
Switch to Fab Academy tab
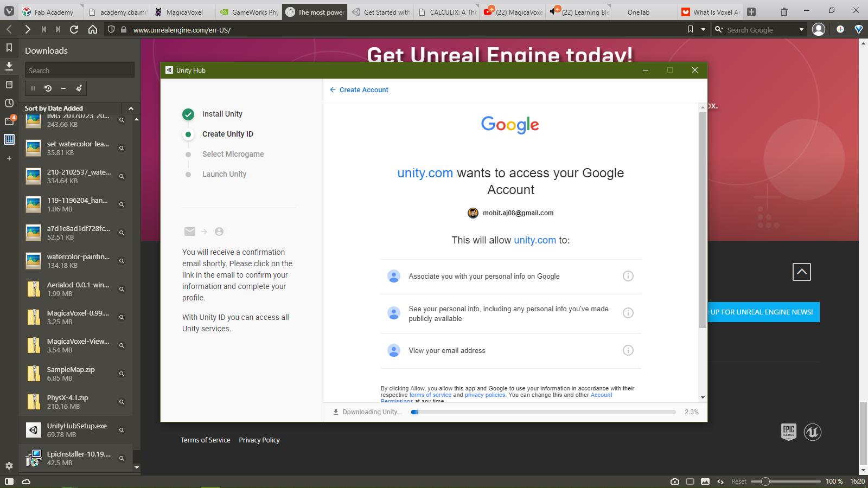pyautogui.click(x=50, y=12)
